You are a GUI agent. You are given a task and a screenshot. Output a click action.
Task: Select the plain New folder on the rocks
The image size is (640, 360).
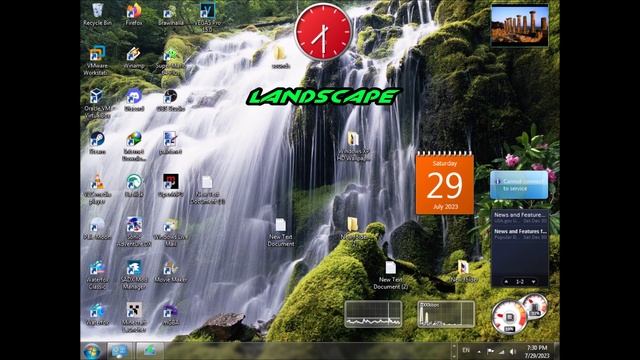pos(353,229)
